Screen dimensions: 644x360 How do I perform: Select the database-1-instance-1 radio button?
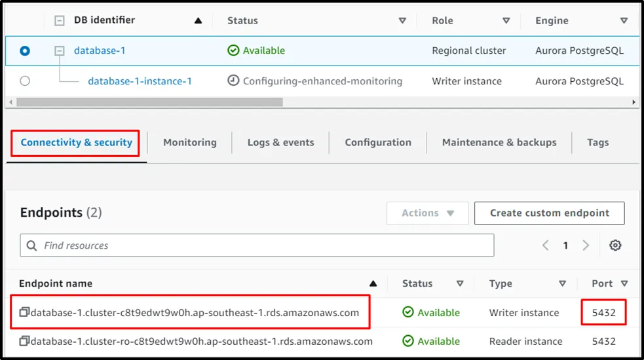[25, 81]
